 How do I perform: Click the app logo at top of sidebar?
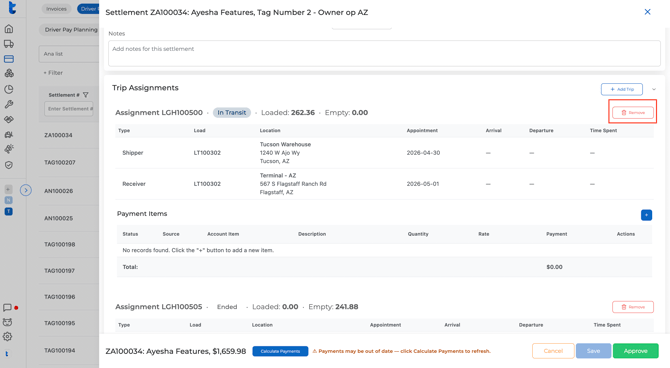pos(12,7)
